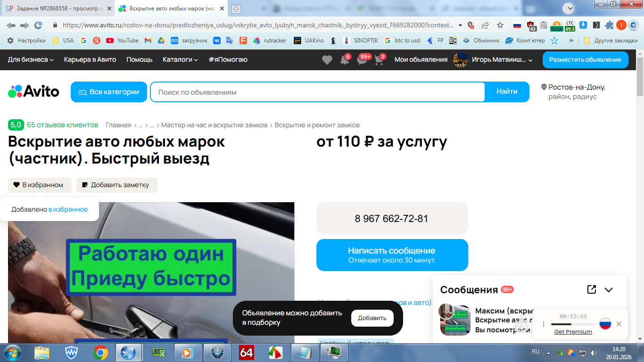644x362 pixels.
Task: Click the browser address bar URL
Action: point(258,25)
